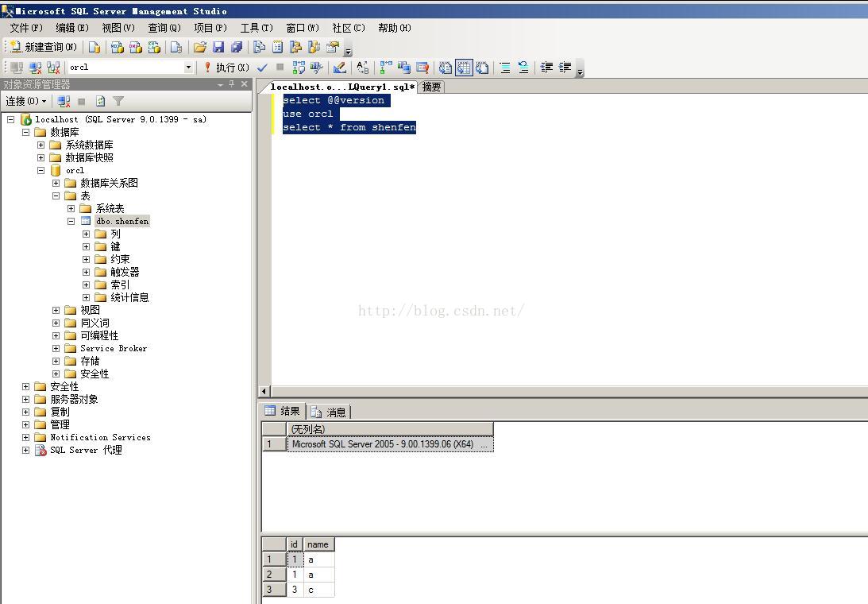
Task: Open the 编辑(E) menu
Action: click(72, 28)
